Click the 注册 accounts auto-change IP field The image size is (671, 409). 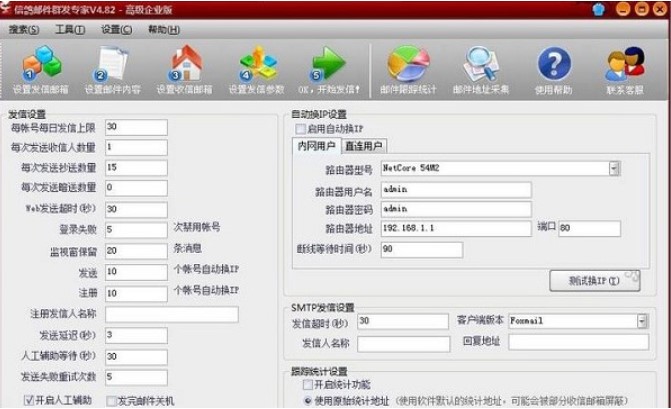(x=136, y=293)
